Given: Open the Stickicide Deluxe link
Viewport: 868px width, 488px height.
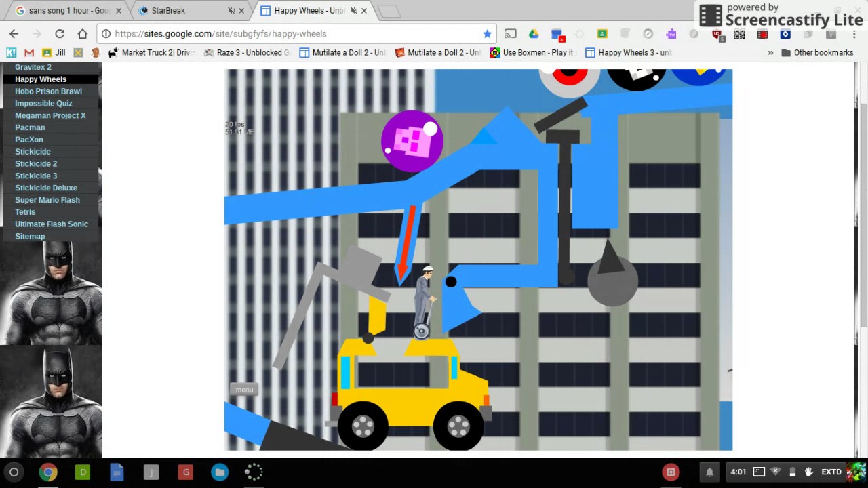Looking at the screenshot, I should coord(46,188).
